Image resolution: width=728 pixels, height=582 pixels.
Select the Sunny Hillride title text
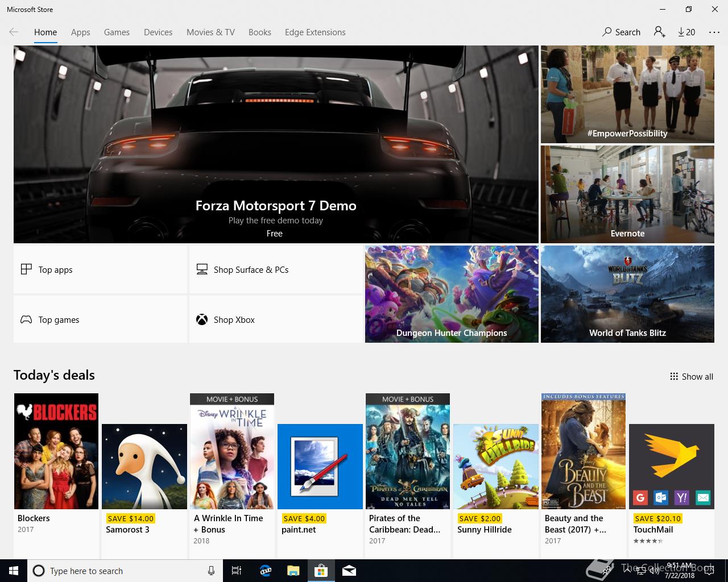[x=485, y=530]
